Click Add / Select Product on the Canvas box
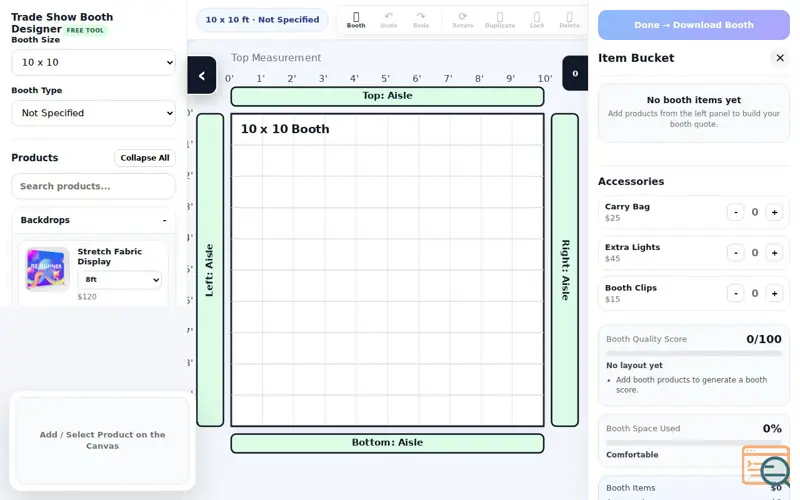The width and height of the screenshot is (800, 500). tap(102, 440)
